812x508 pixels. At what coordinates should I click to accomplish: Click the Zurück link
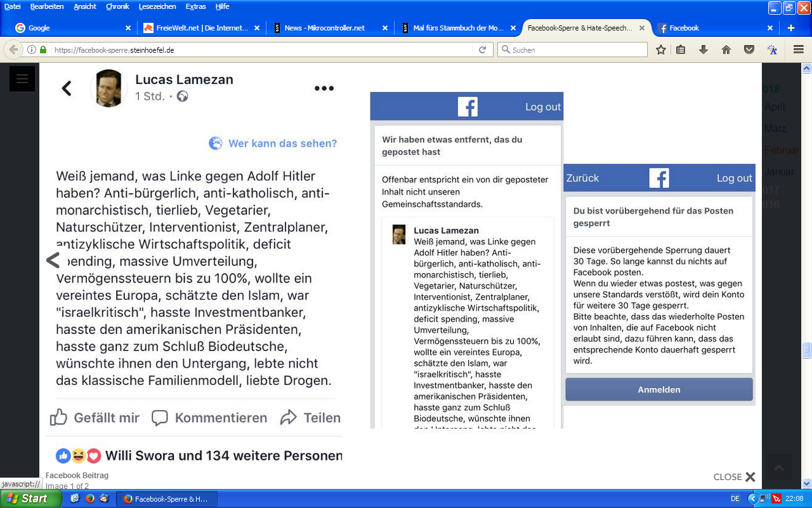click(582, 178)
